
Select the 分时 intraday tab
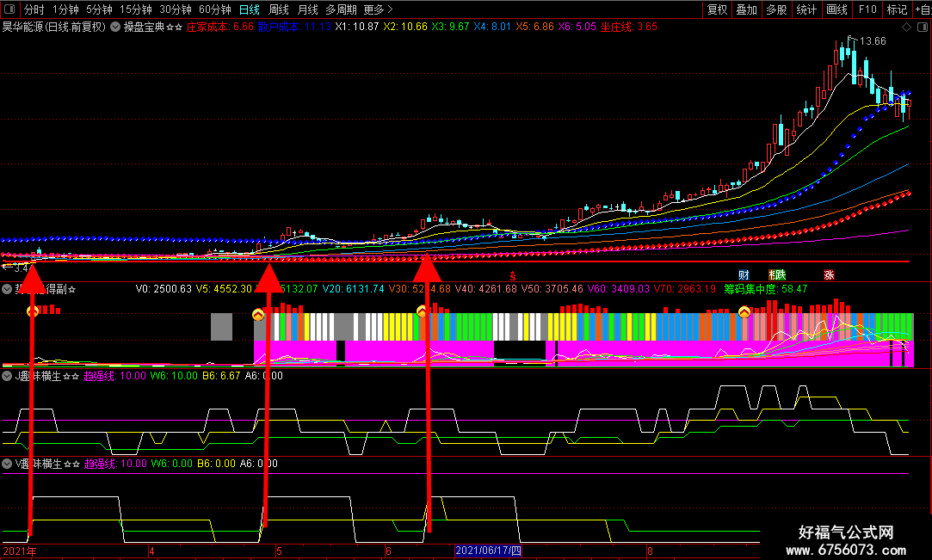pos(34,9)
